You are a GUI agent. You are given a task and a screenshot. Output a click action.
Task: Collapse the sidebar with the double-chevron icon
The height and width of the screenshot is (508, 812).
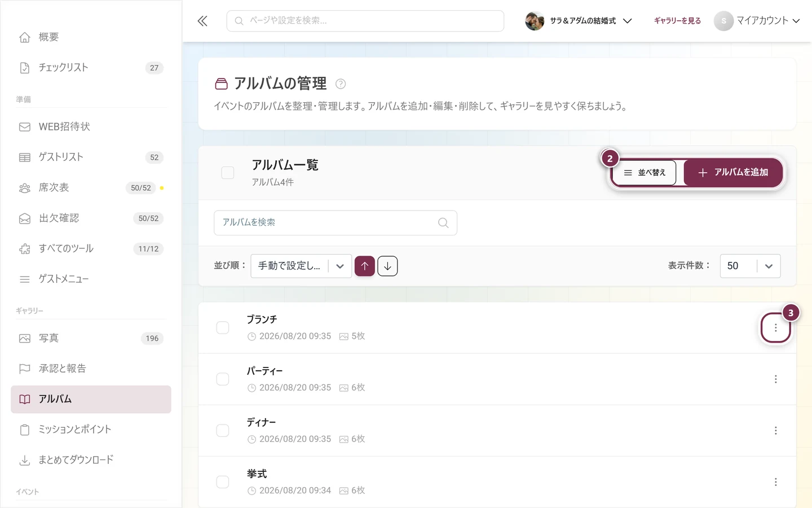(x=202, y=21)
